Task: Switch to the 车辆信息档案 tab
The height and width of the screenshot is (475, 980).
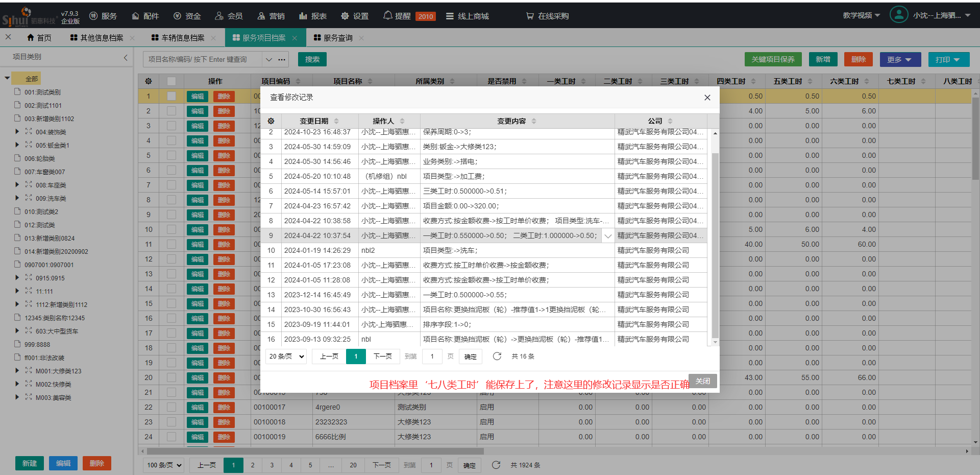Action: 183,38
